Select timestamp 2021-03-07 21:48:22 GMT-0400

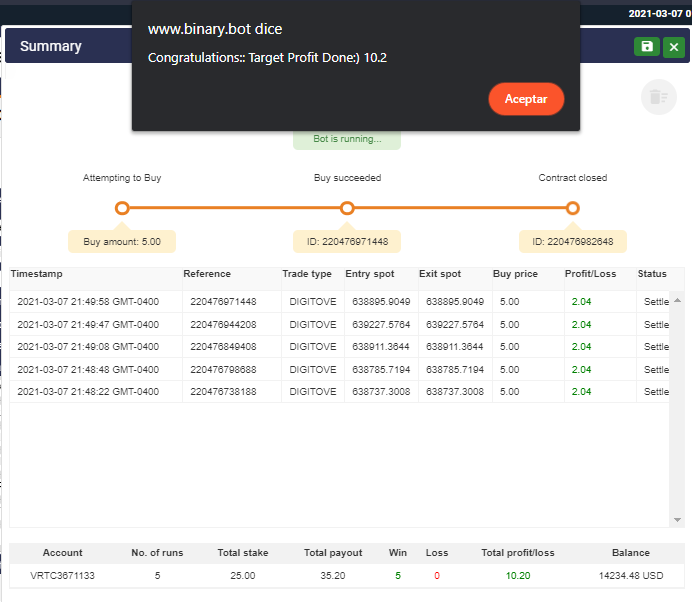(88, 392)
